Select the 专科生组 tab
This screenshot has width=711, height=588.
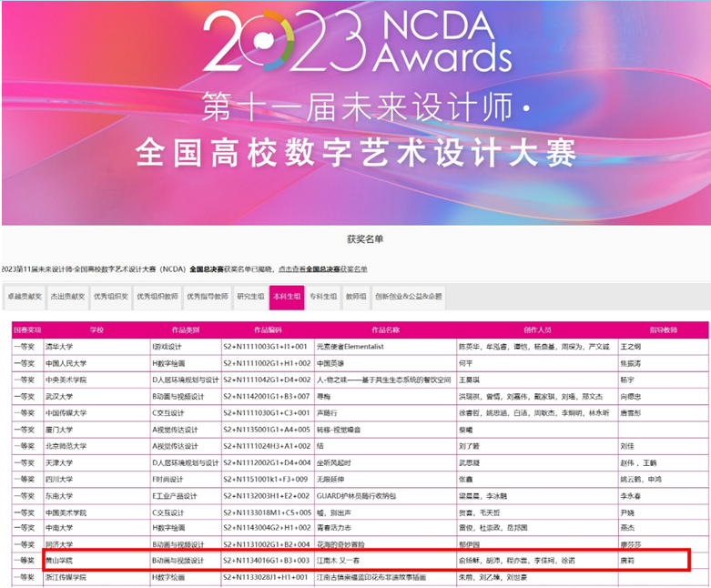323,297
